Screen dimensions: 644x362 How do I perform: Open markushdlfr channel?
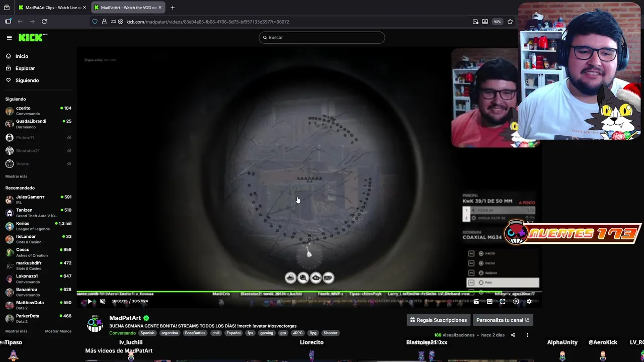click(38, 265)
